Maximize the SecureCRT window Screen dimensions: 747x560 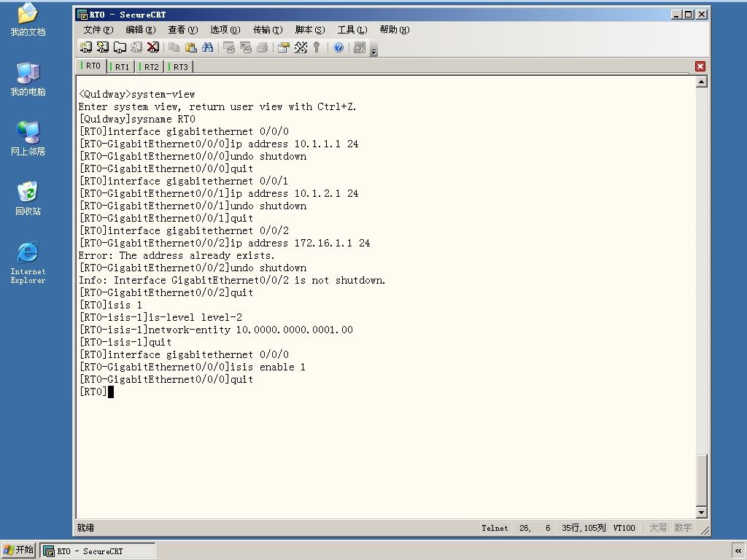[x=688, y=15]
